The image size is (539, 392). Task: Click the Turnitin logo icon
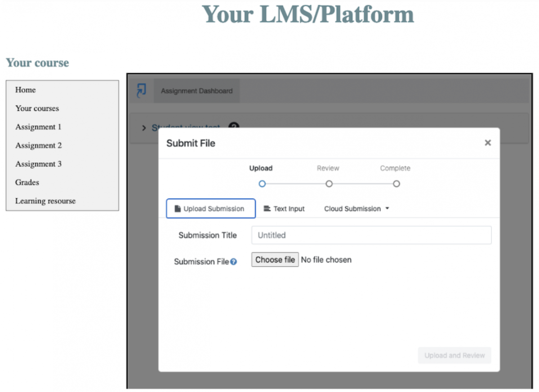click(x=142, y=91)
